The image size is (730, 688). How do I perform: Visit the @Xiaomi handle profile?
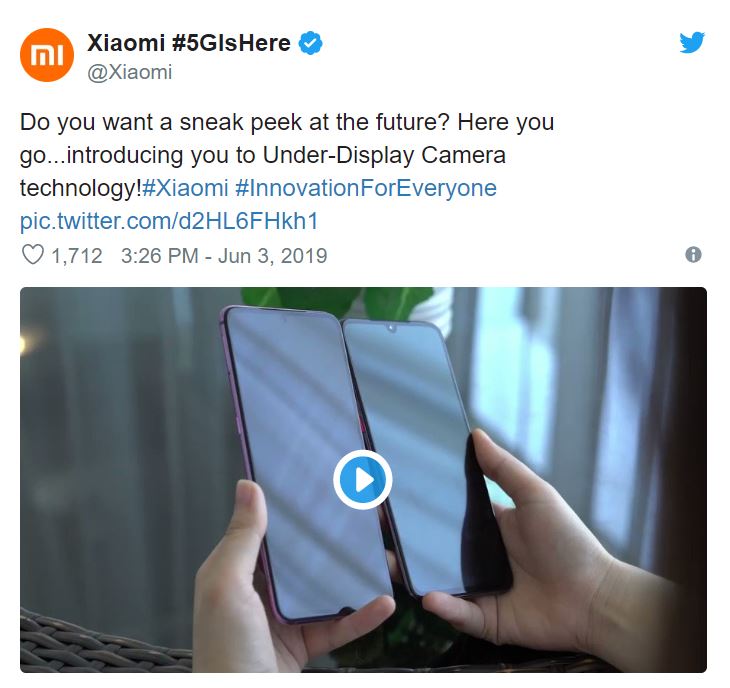tap(130, 72)
